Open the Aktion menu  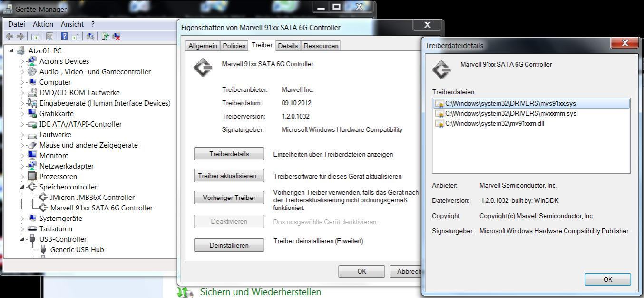[43, 24]
